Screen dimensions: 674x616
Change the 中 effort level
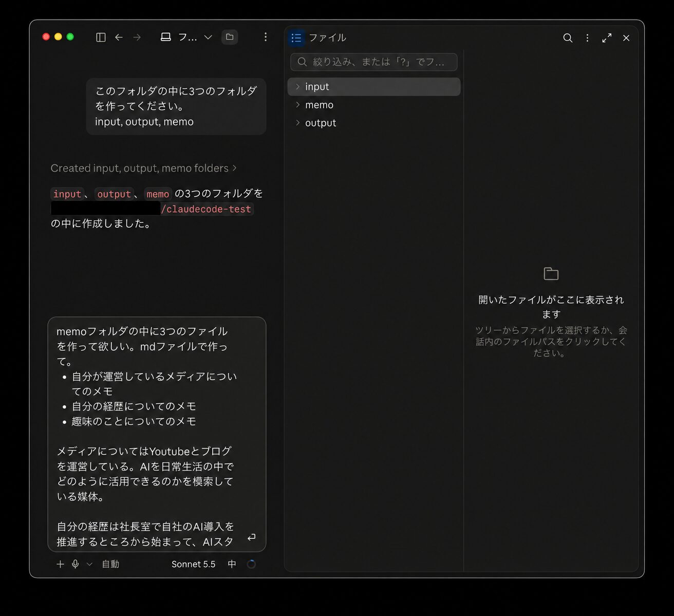point(232,564)
